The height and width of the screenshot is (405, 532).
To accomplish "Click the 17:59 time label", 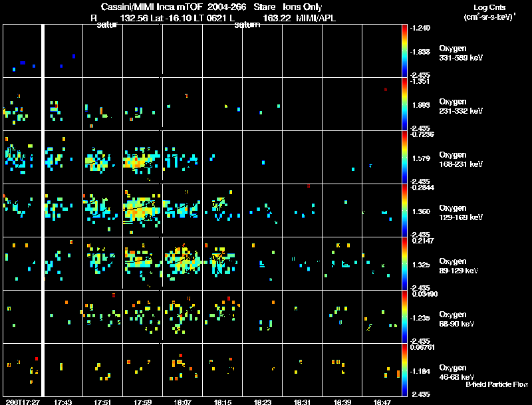I will [142, 402].
